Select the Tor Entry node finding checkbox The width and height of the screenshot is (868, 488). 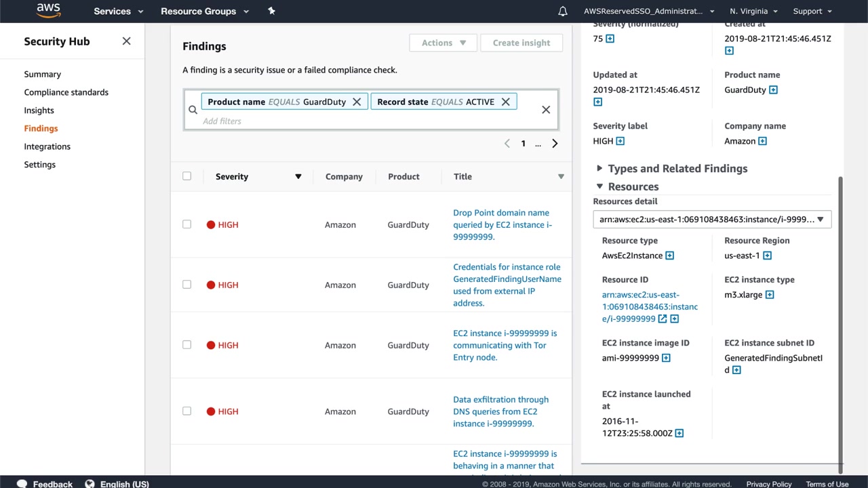coord(187,345)
